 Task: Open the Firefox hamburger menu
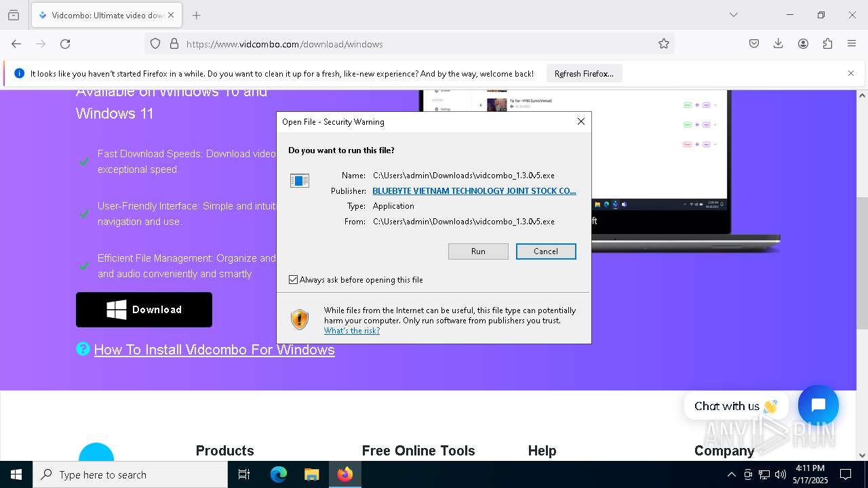point(852,44)
